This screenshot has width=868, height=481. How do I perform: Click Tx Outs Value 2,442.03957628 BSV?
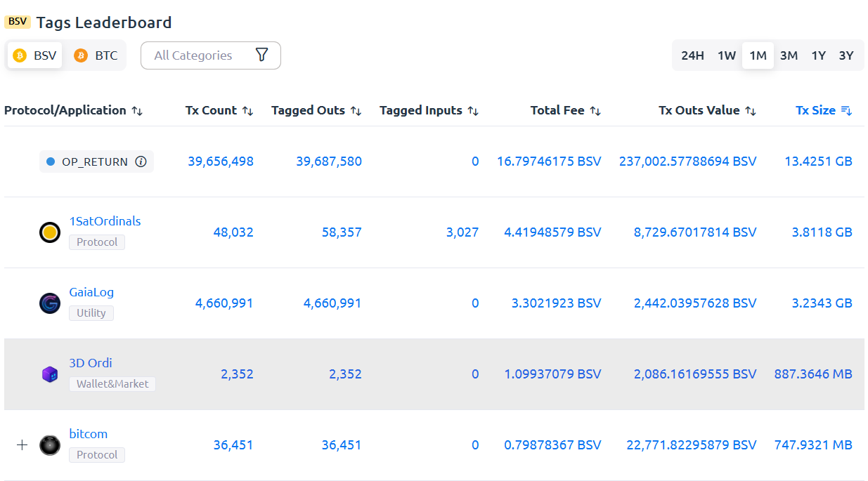(x=695, y=303)
